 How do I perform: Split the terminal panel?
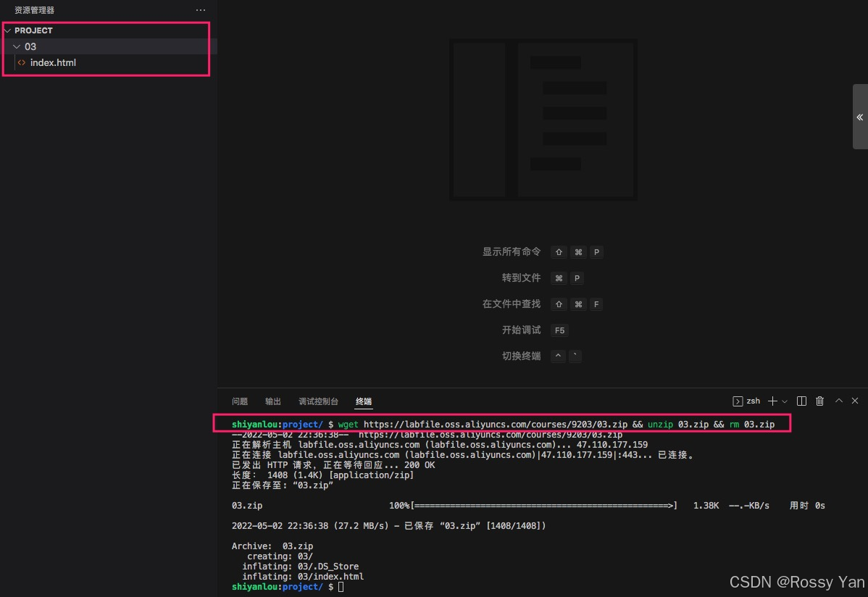[x=801, y=401]
